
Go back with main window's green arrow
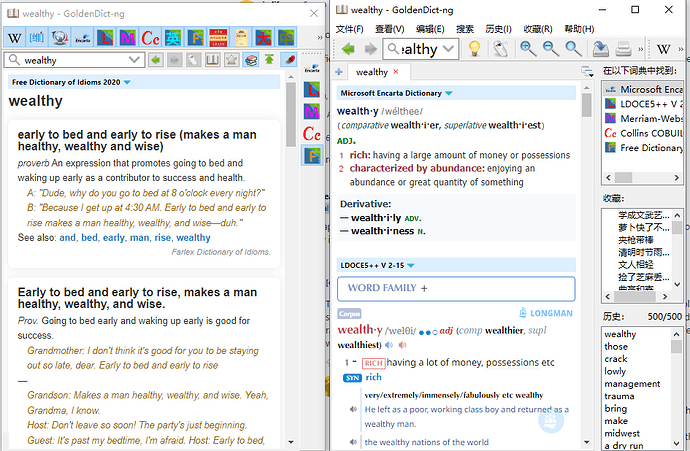(348, 48)
